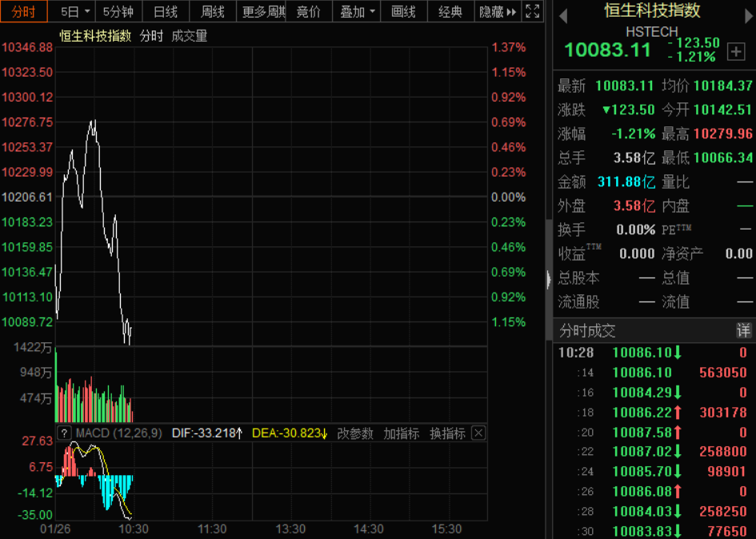Image resolution: width=756 pixels, height=539 pixels.
Task: Click the latest price 10083.11 in header
Action: coord(607,50)
